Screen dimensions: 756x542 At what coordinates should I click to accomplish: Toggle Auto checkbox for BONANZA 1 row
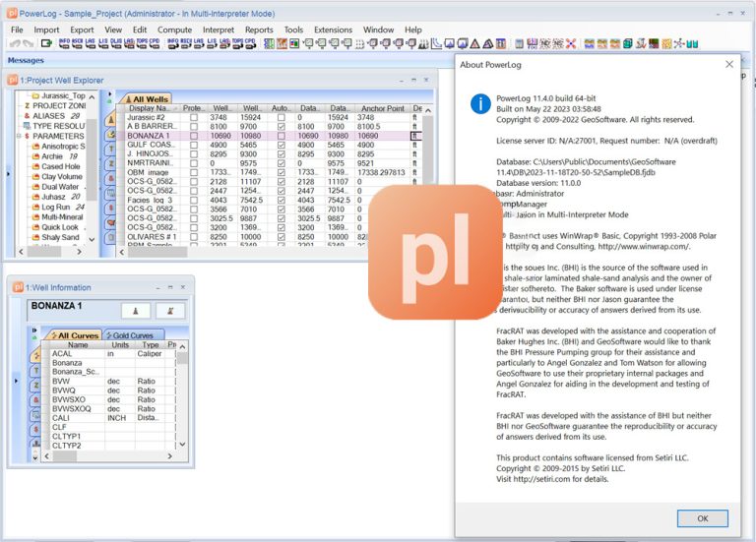coord(282,136)
